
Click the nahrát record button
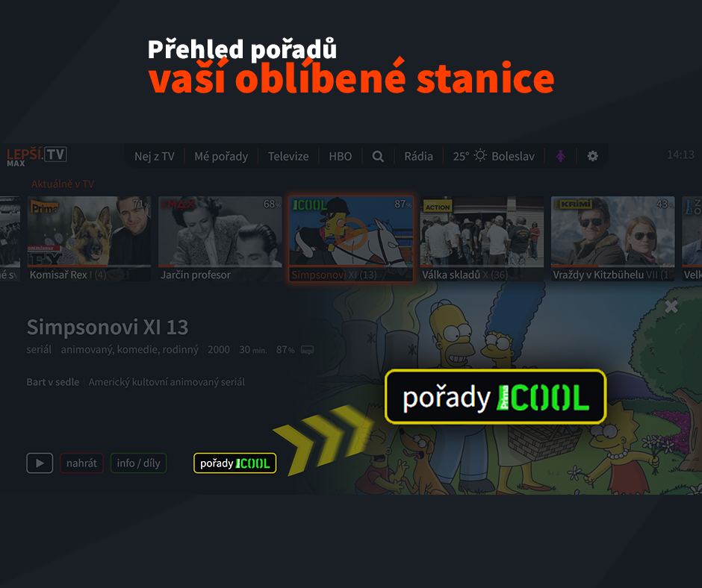point(81,463)
